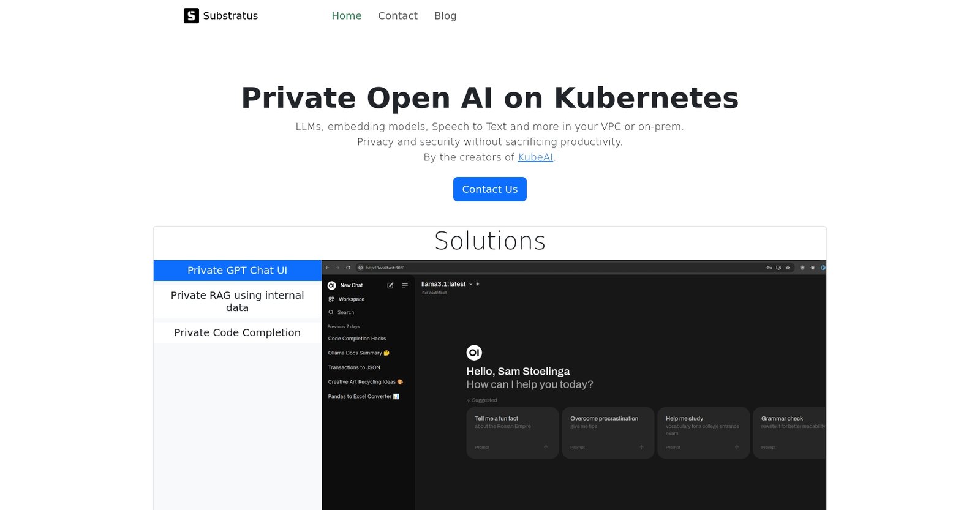Click the Substratus logo icon

pyautogui.click(x=191, y=16)
